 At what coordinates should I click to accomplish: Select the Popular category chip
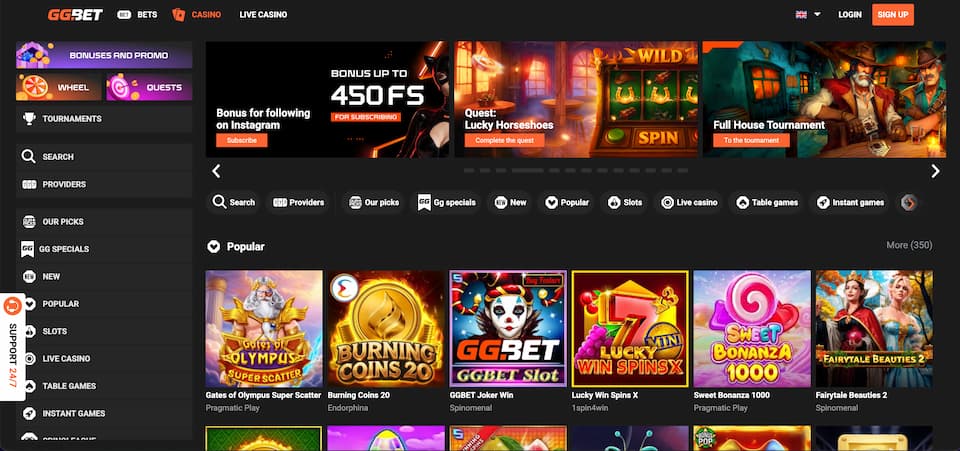[567, 203]
